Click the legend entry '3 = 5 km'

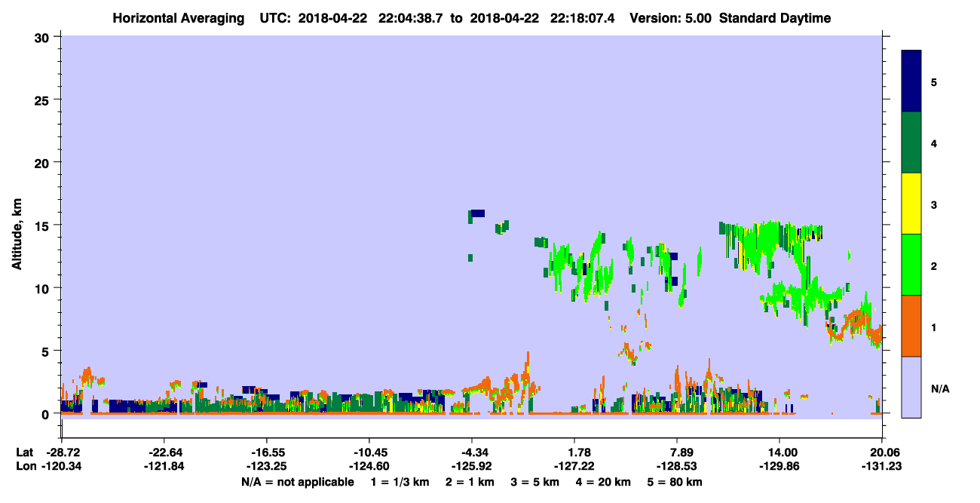click(534, 481)
